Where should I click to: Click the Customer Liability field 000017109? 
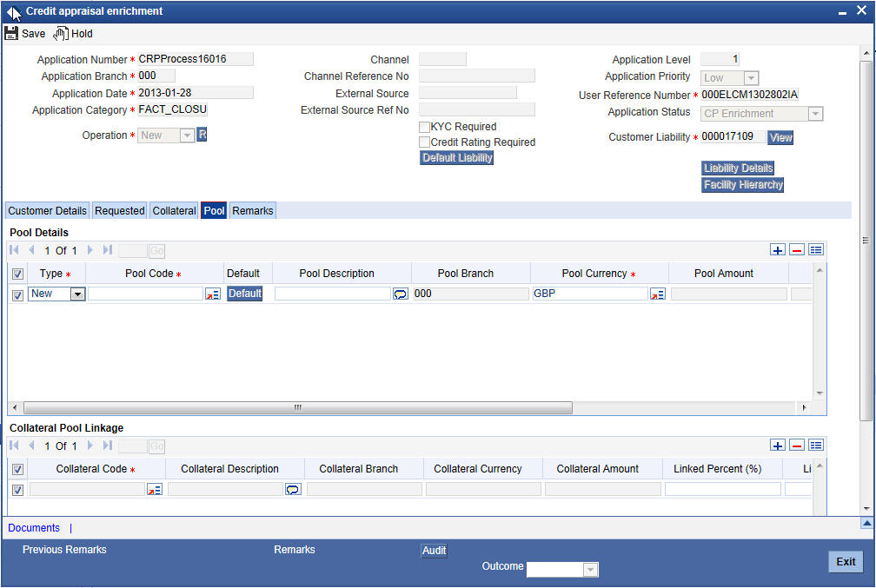click(x=733, y=137)
